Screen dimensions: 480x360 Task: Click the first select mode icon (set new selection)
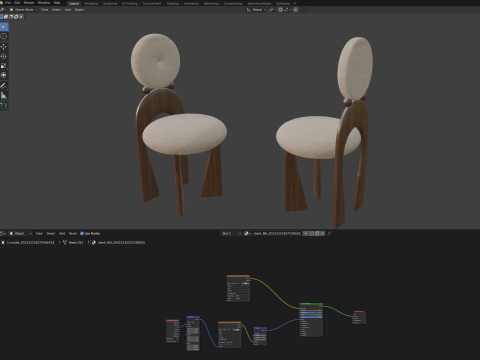(x=1, y=17)
